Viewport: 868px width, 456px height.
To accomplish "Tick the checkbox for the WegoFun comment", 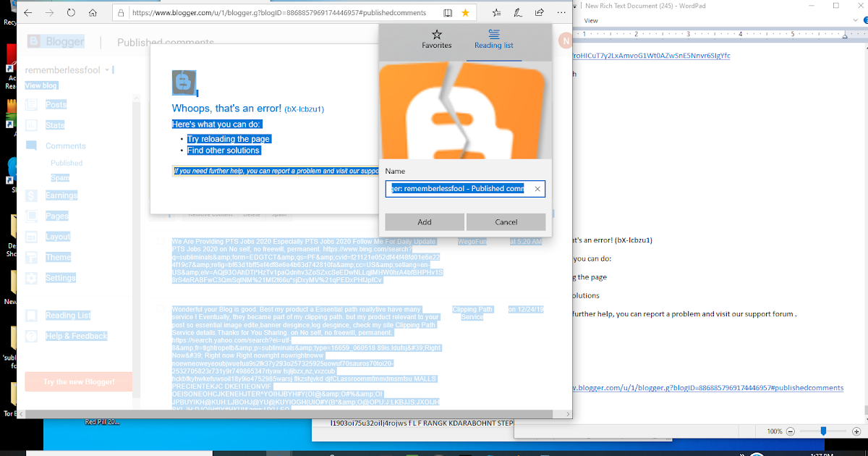I will (160, 241).
